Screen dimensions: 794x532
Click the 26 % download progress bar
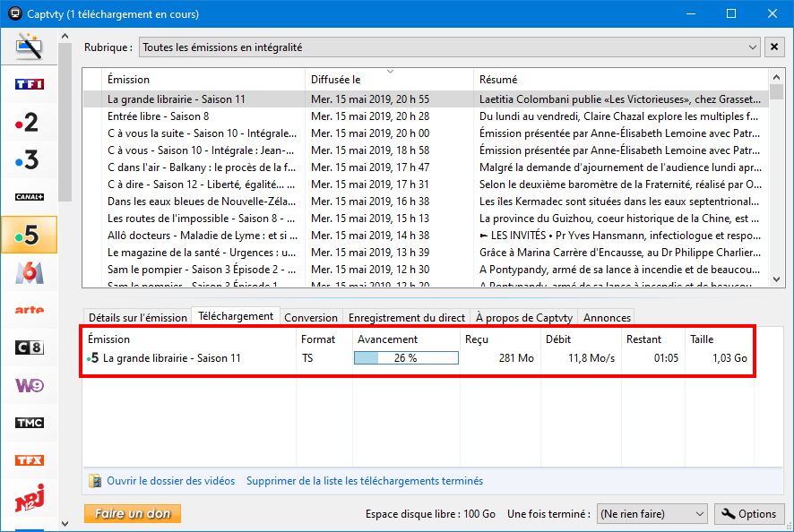pos(406,358)
